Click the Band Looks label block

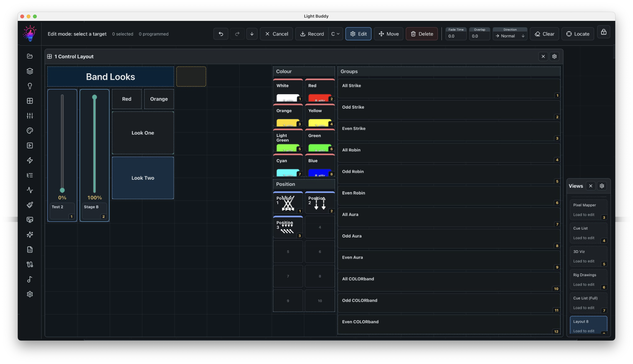(x=111, y=76)
